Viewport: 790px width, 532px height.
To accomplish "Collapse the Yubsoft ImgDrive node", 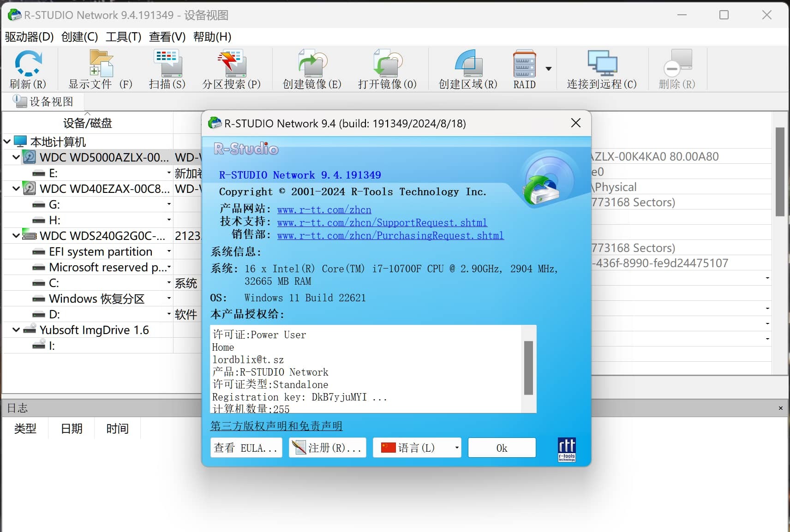I will click(16, 329).
